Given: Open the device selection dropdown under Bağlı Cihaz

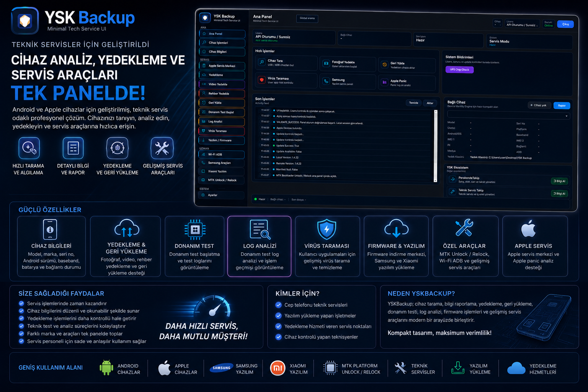Looking at the screenshot, I should [x=508, y=115].
